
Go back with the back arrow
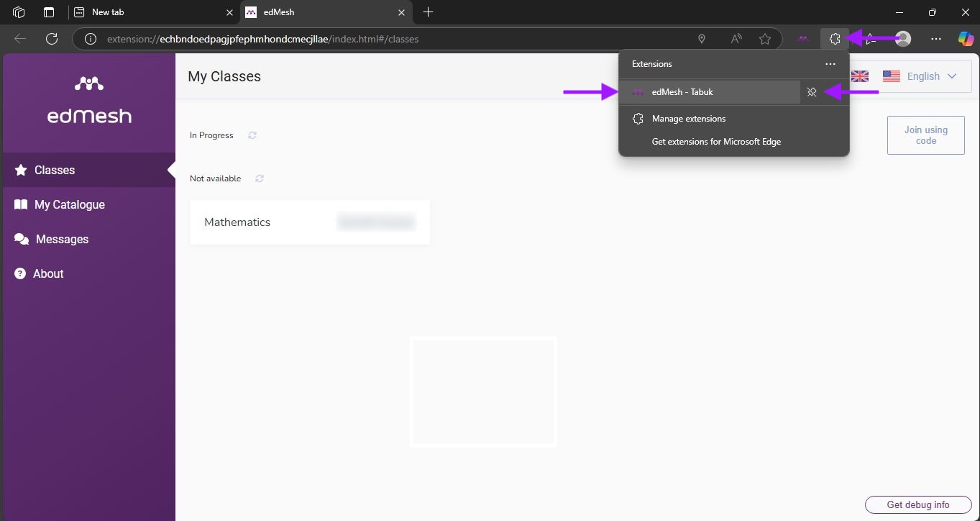click(x=20, y=39)
